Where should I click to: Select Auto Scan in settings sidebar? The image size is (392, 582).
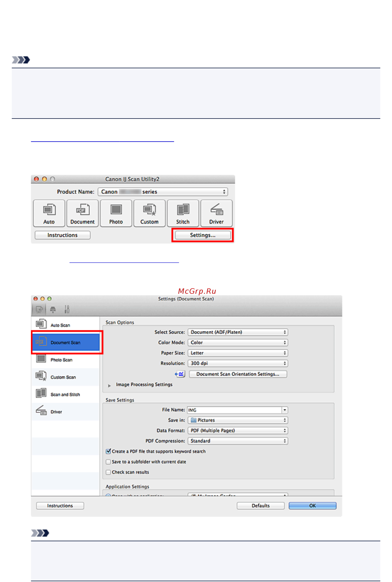click(x=65, y=325)
